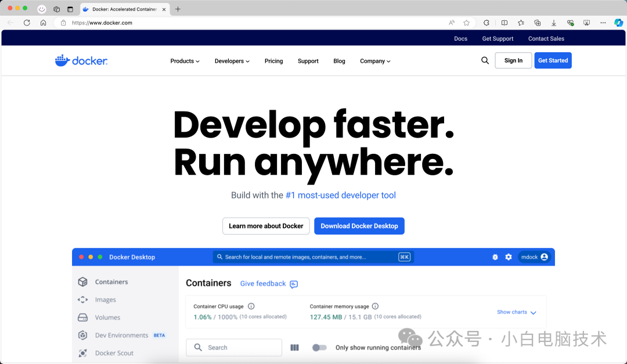627x364 pixels.
Task: Add page to favorites star icon
Action: pos(466,23)
